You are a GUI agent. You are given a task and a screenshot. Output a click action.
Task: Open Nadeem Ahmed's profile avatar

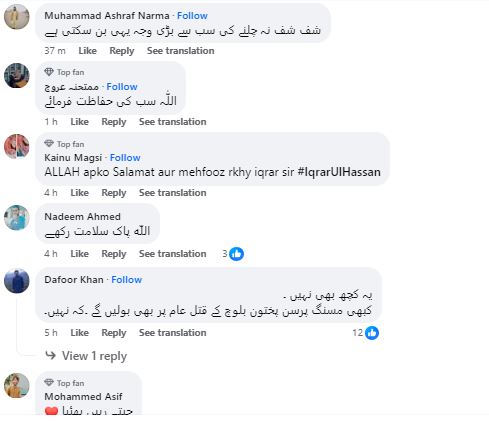click(17, 218)
